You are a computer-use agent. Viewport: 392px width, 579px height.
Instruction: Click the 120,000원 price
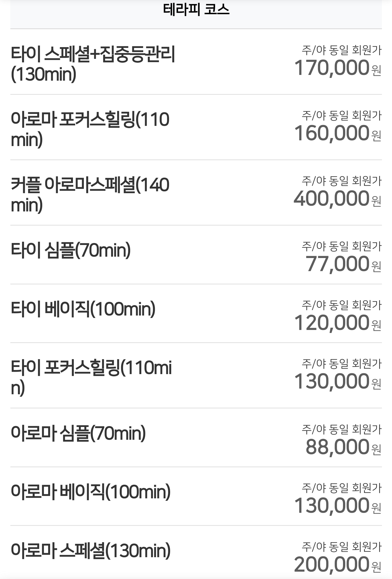338,323
